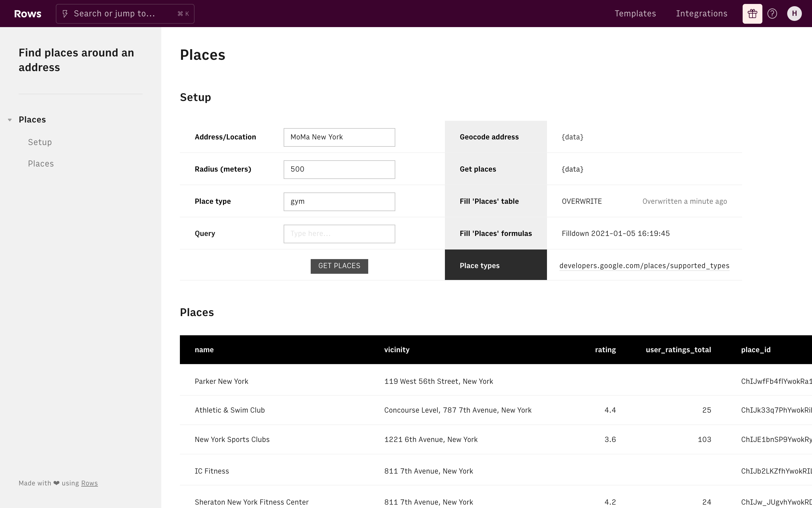Image resolution: width=812 pixels, height=508 pixels.
Task: Select the Parker New York row name
Action: (x=221, y=381)
